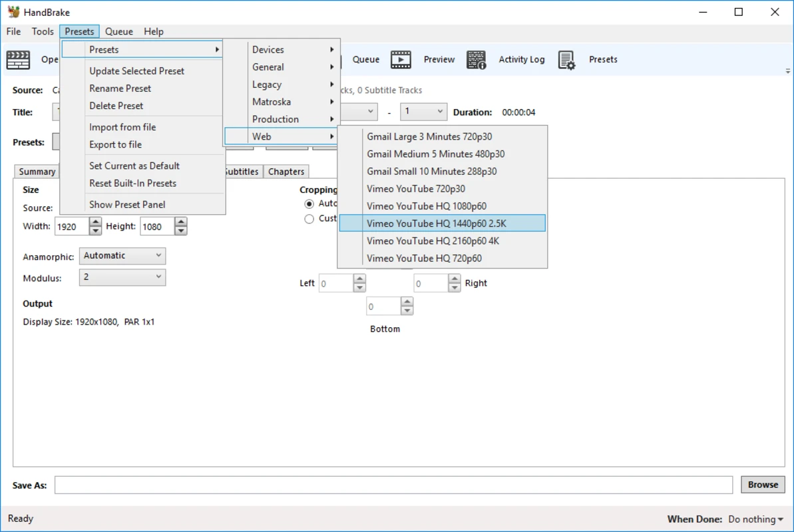Expand the Anamorphic dropdown
This screenshot has width=794, height=532.
(122, 256)
